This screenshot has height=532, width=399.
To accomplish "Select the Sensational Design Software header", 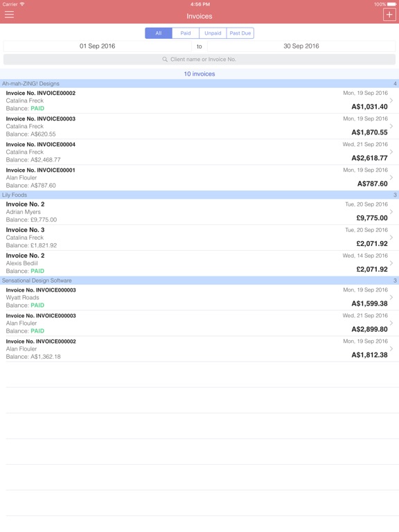I will [x=199, y=281].
